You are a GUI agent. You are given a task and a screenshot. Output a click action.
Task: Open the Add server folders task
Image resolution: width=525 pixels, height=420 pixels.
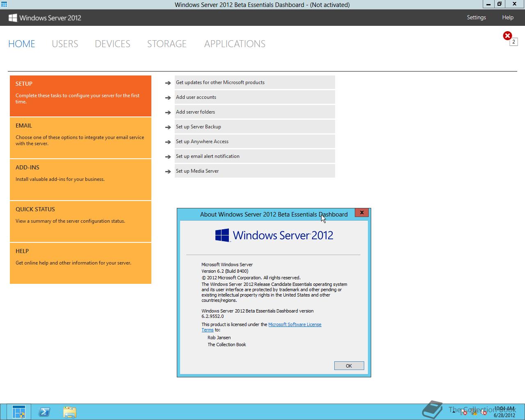tap(255, 112)
